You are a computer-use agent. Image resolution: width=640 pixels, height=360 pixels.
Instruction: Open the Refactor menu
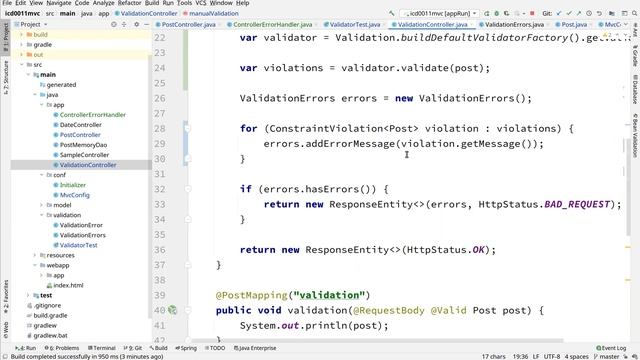pyautogui.click(x=129, y=3)
